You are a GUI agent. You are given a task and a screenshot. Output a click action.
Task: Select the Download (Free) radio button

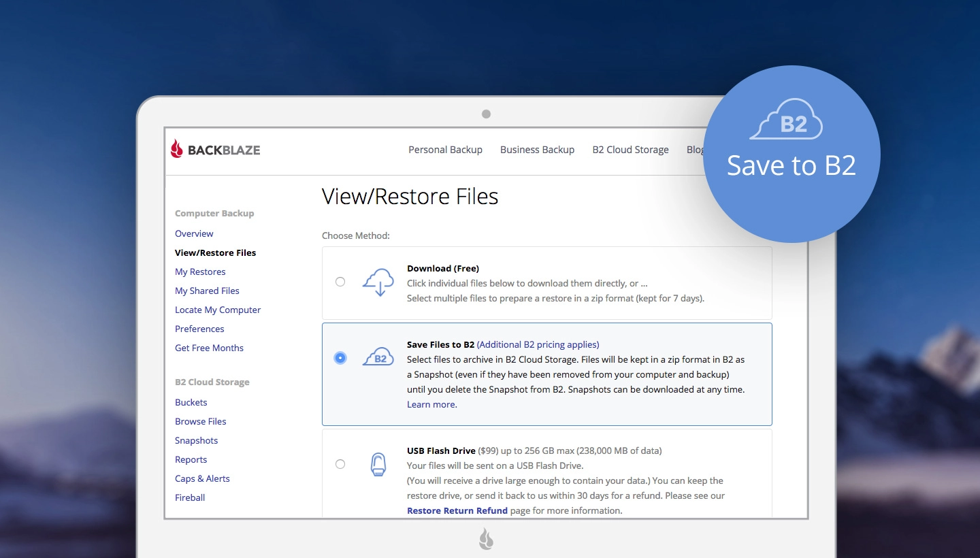pos(340,282)
